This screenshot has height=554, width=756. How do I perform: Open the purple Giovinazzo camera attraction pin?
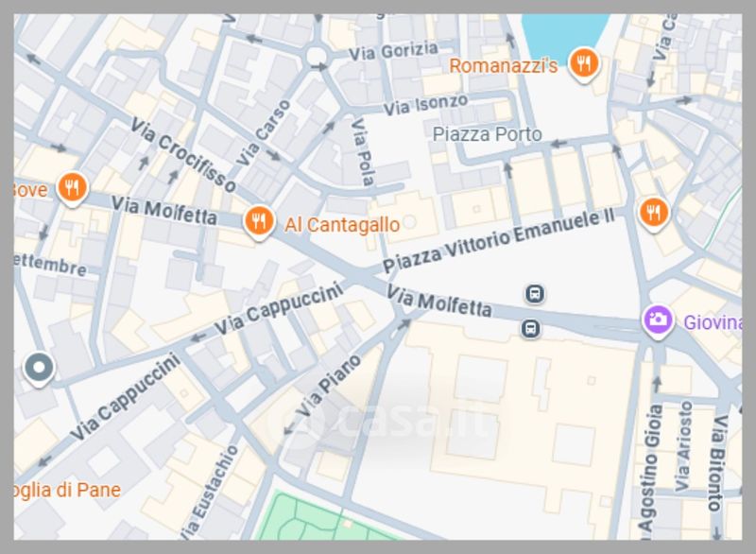[657, 320]
